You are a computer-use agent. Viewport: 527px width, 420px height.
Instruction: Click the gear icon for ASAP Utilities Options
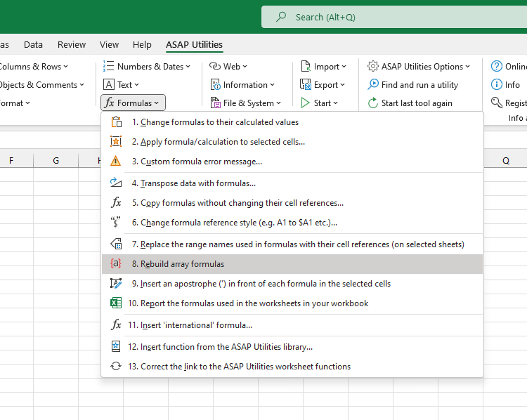point(372,66)
